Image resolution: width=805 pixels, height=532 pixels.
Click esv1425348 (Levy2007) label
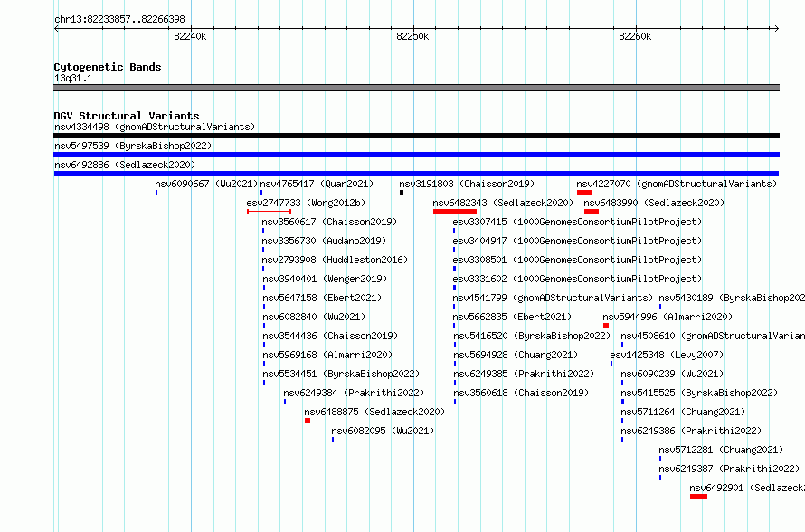(x=667, y=355)
